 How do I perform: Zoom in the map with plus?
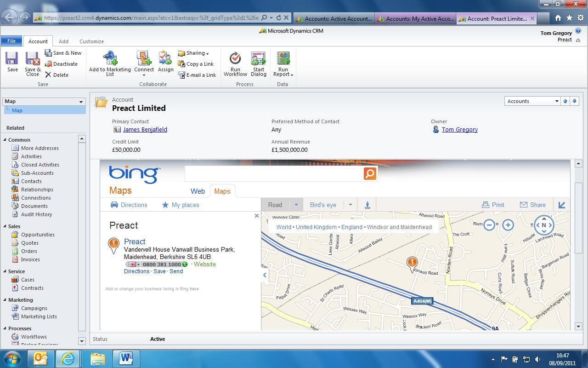[508, 225]
